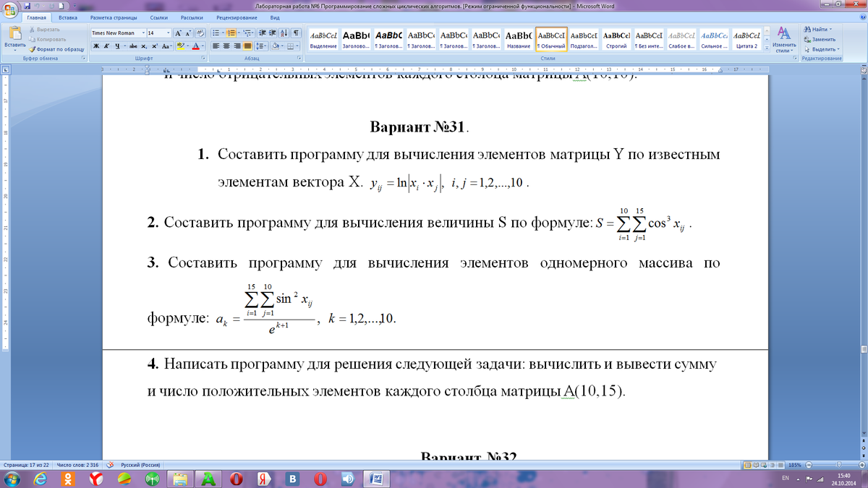Click the Bold (Ж) formatting icon

(x=95, y=46)
